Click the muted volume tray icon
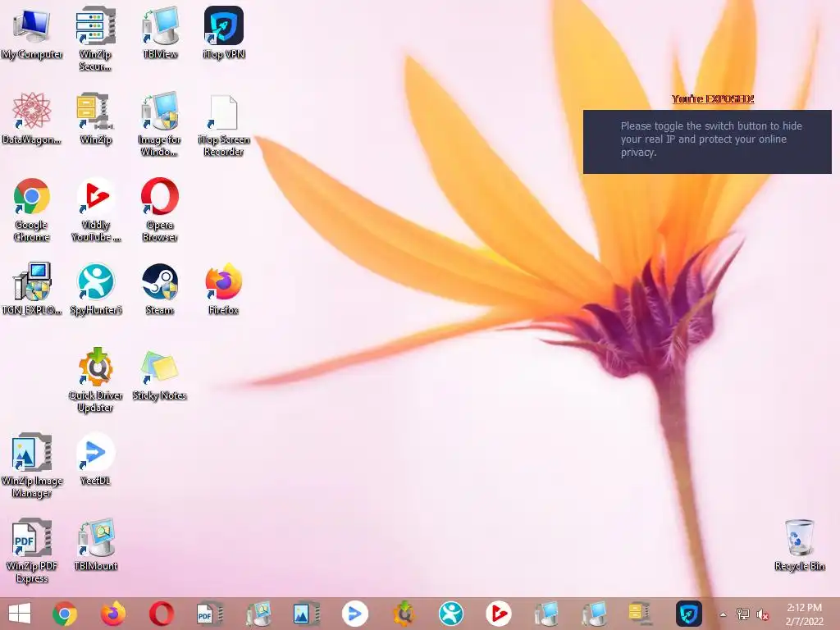 point(762,614)
